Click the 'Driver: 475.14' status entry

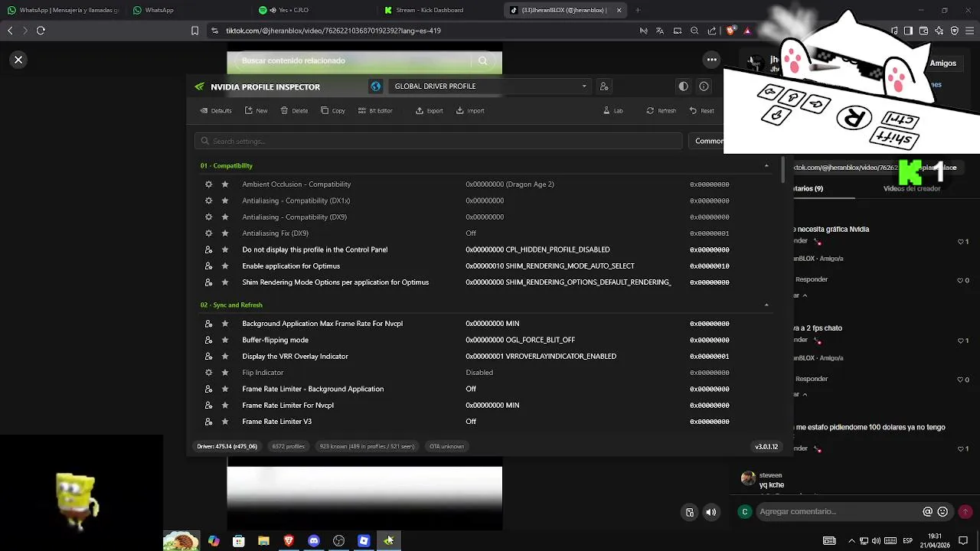click(x=227, y=446)
